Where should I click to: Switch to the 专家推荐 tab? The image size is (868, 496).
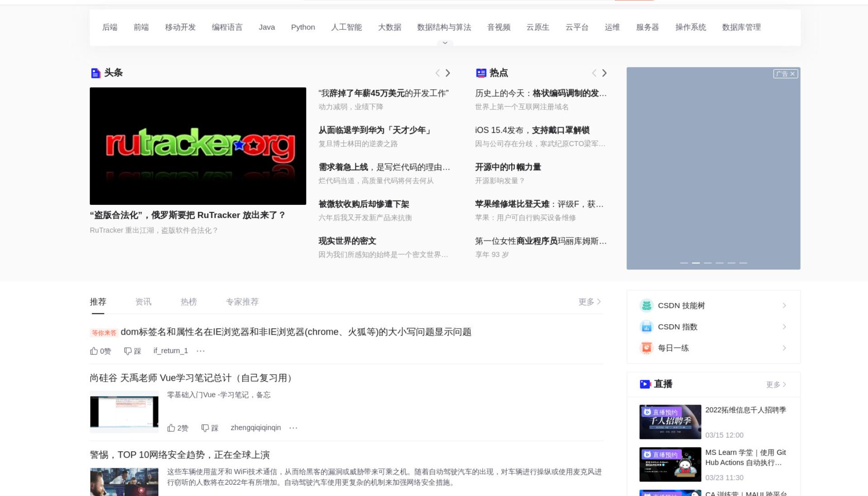[242, 302]
